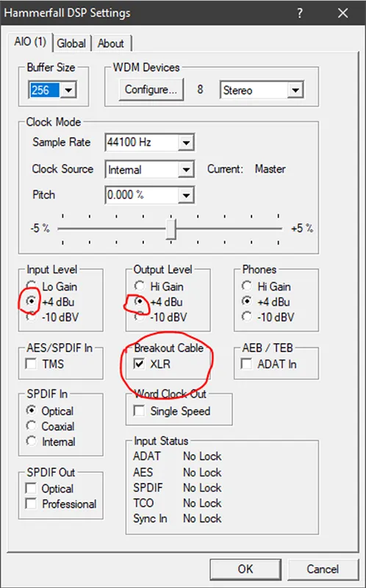
Task: Expand the Clock Source dropdown arrow
Action: click(186, 170)
